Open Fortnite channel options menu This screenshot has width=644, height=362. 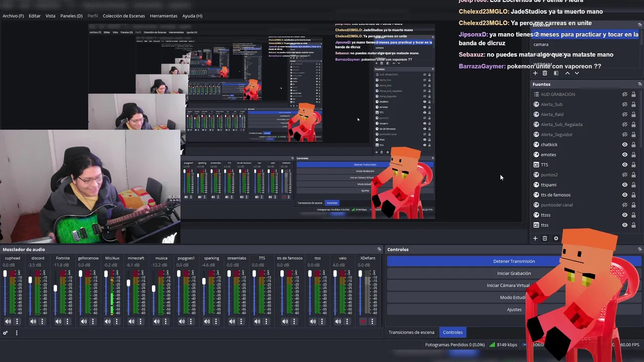click(x=67, y=321)
